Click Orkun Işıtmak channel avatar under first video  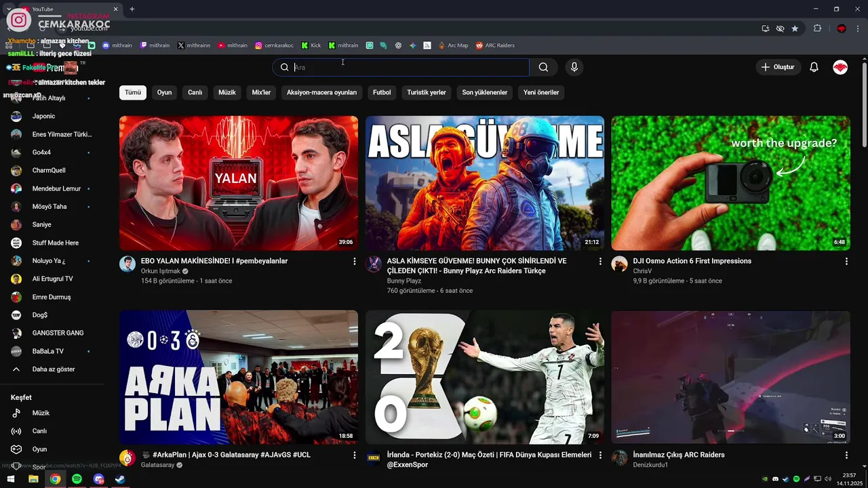pos(127,264)
